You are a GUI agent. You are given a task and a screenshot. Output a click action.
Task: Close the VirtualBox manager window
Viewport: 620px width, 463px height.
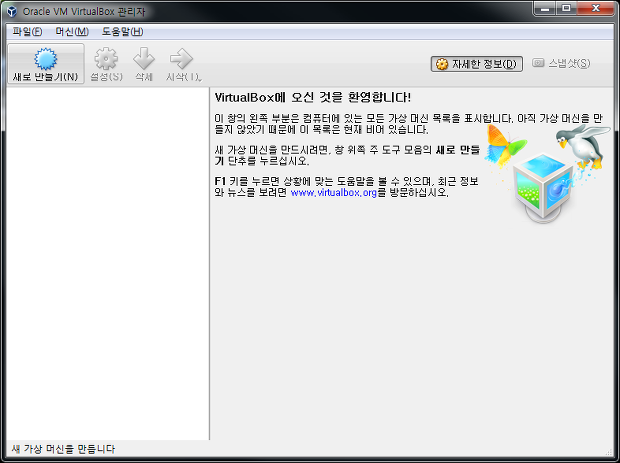(595, 8)
